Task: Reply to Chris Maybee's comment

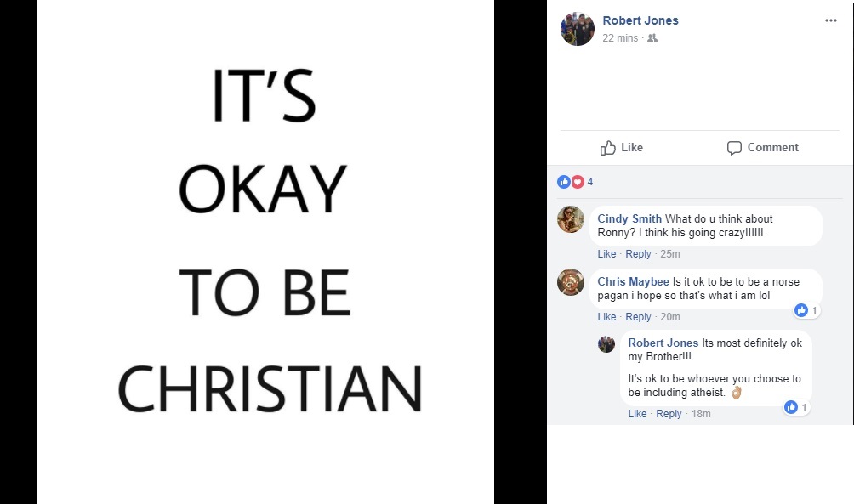Action: pos(638,317)
